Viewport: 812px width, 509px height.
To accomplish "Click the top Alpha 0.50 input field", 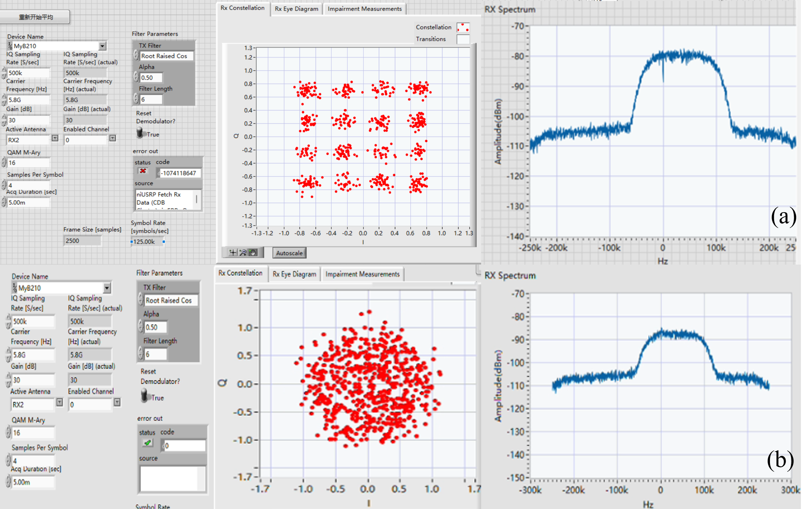I will 151,78.
